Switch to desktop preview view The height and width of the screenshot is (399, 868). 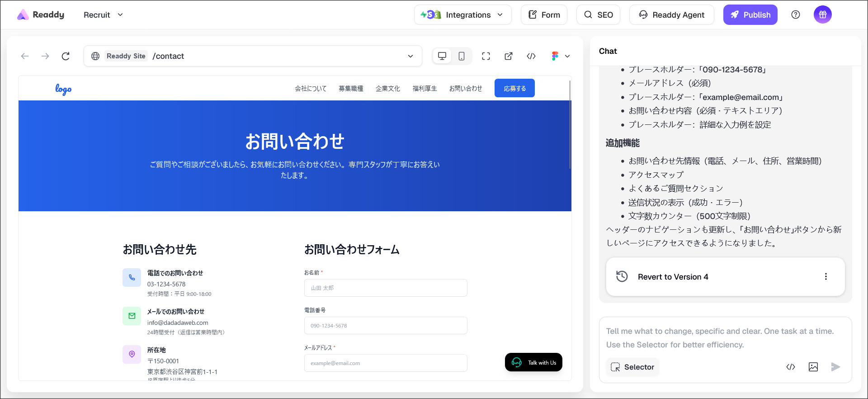442,56
